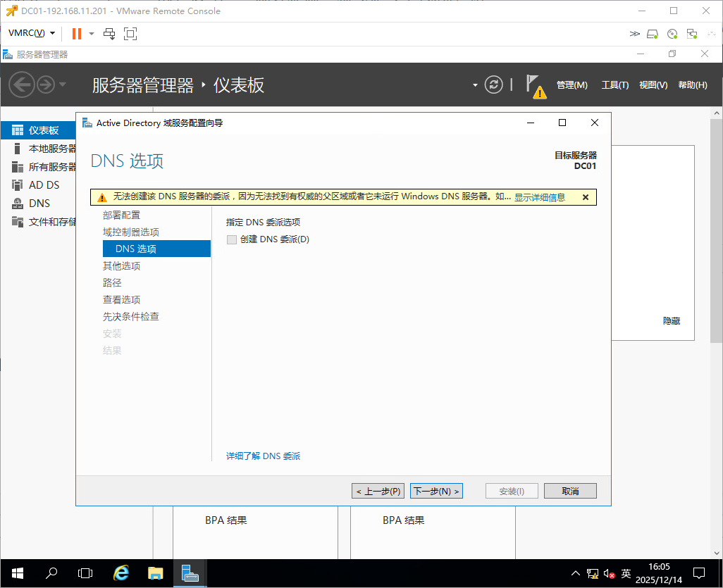Go forward in Server Manager navigation
Image resolution: width=723 pixels, height=588 pixels.
point(46,85)
